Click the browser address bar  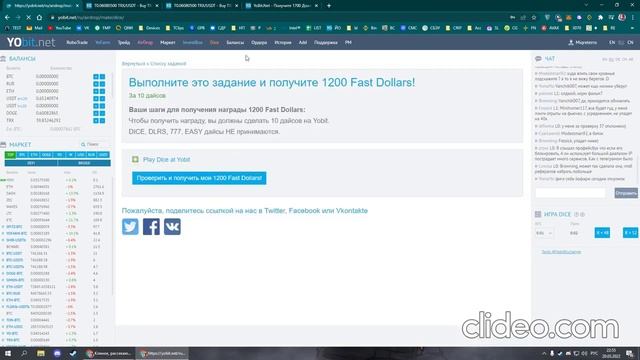coord(278,18)
